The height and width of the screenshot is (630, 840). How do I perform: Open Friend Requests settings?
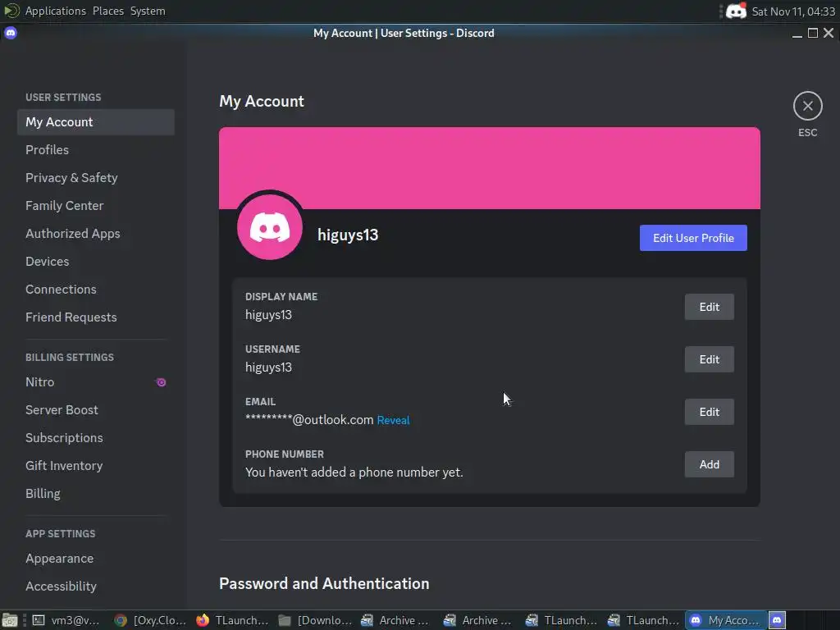pyautogui.click(x=96, y=317)
